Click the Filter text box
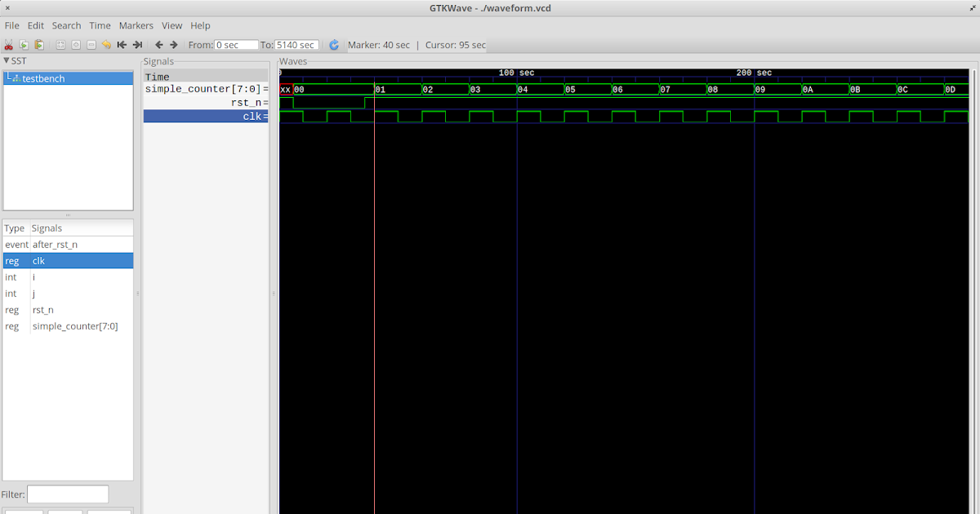This screenshot has height=514, width=980. tap(68, 494)
